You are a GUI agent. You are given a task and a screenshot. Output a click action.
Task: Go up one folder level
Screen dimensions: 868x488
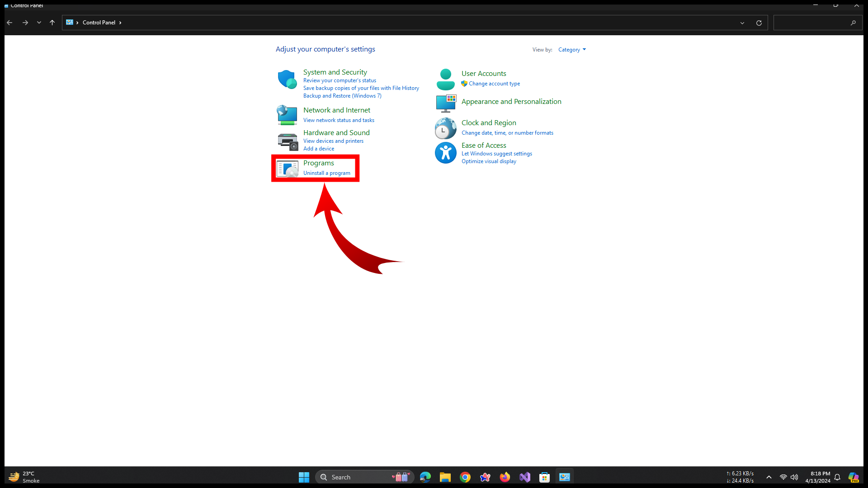[x=52, y=23]
